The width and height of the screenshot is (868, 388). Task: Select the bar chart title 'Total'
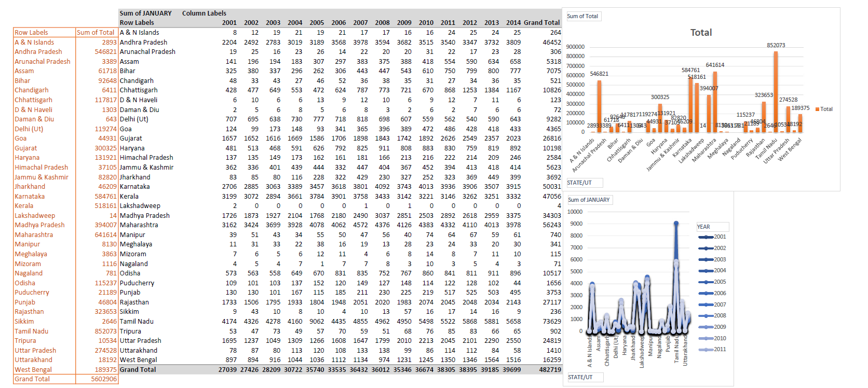(x=701, y=33)
